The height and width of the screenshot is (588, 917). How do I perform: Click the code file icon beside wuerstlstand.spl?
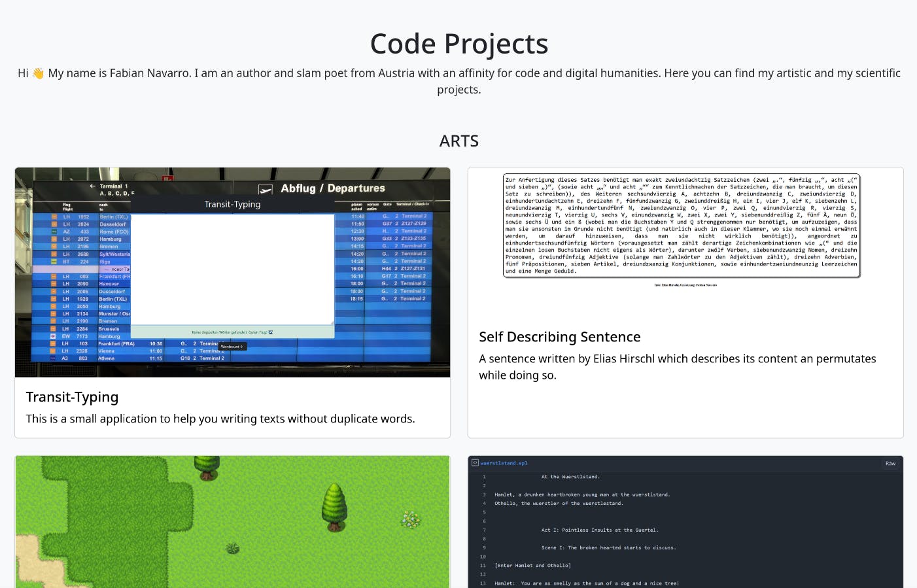475,463
